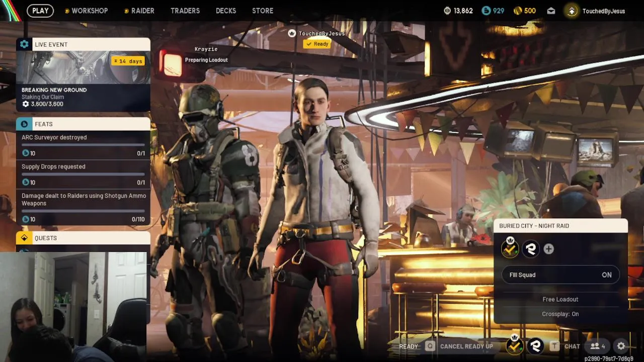Click the Krayzie player name

tap(206, 49)
